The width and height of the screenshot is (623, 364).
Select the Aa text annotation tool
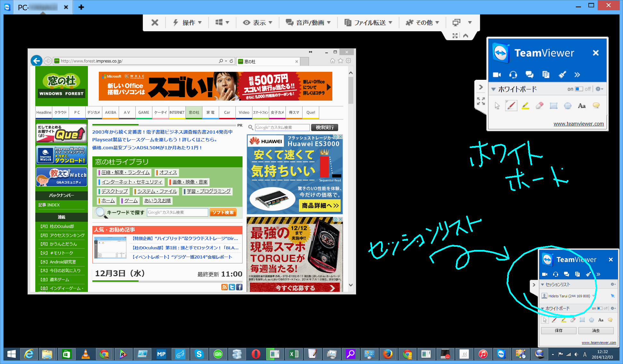[x=582, y=105]
